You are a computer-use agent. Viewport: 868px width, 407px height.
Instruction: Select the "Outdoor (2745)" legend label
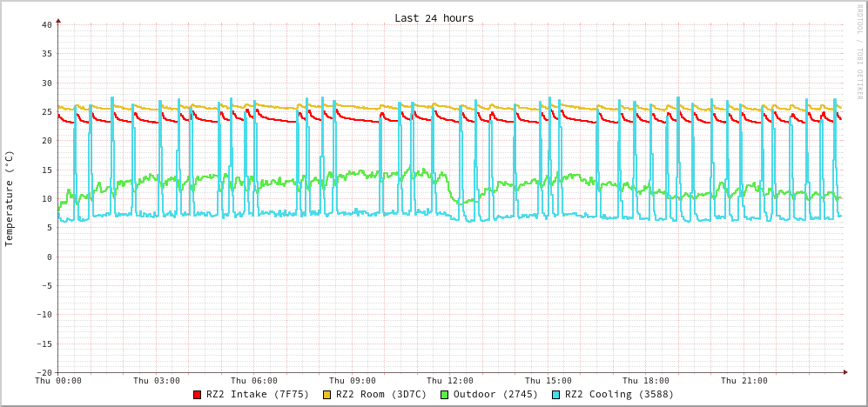click(x=495, y=394)
